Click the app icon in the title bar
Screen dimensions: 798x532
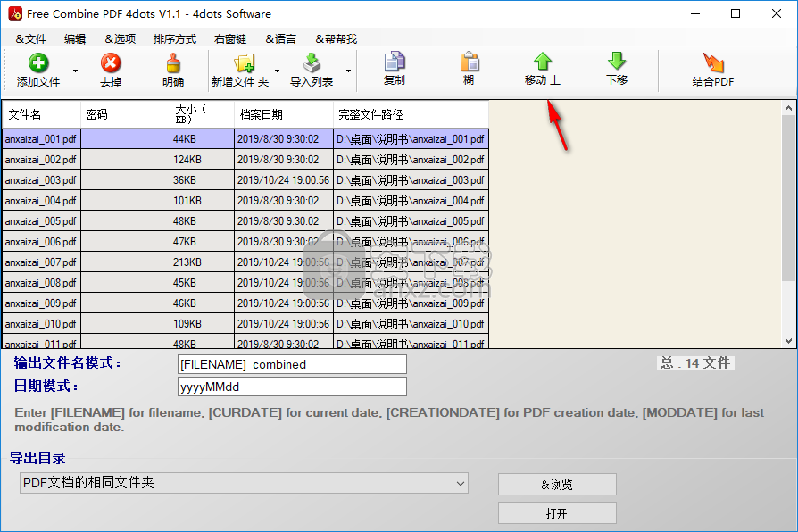15,13
